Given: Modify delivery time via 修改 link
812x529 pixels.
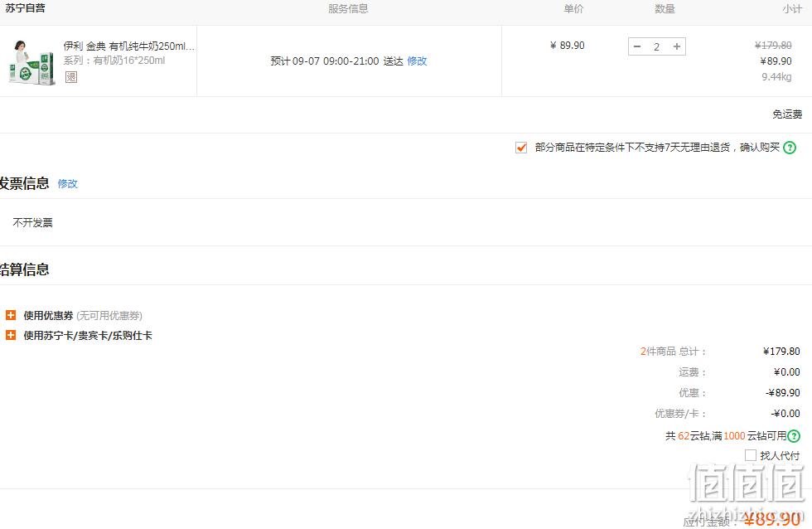Looking at the screenshot, I should coord(417,61).
